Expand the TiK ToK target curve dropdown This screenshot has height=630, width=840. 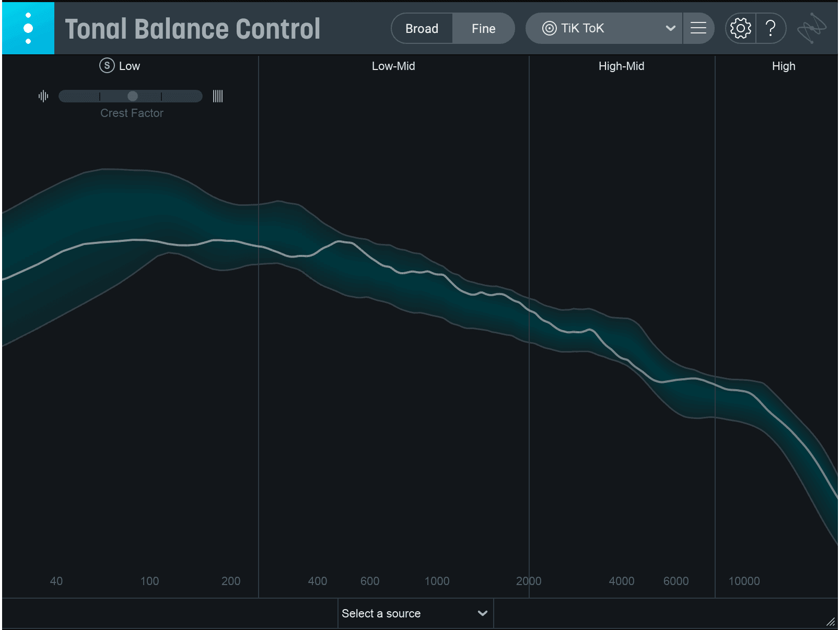click(x=670, y=28)
